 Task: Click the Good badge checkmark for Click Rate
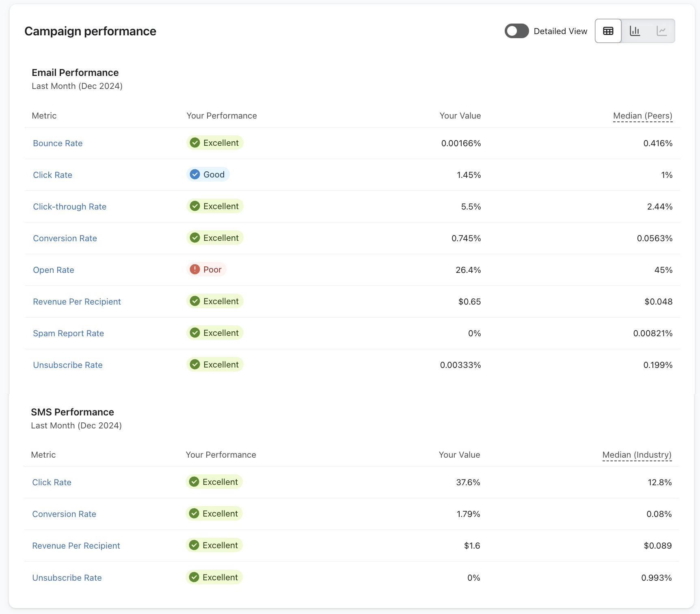point(195,174)
